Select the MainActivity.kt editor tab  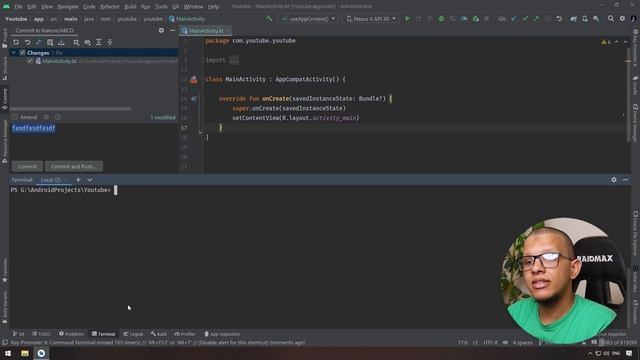point(206,31)
